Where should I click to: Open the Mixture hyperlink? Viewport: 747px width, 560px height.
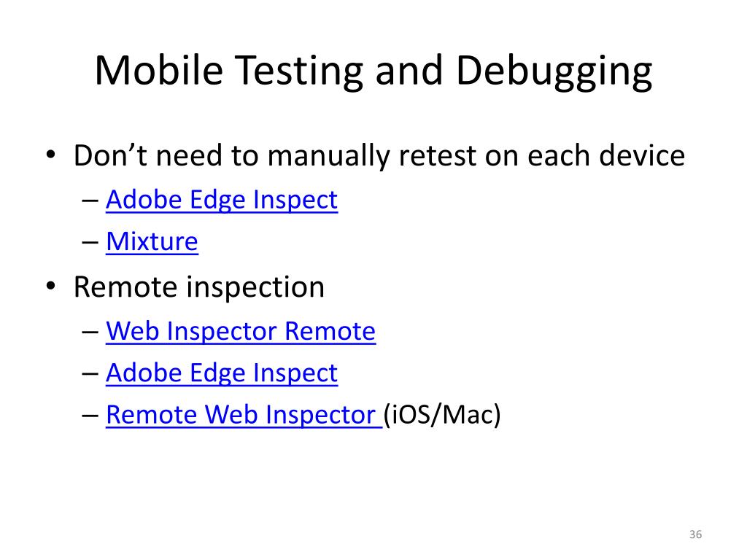[152, 241]
